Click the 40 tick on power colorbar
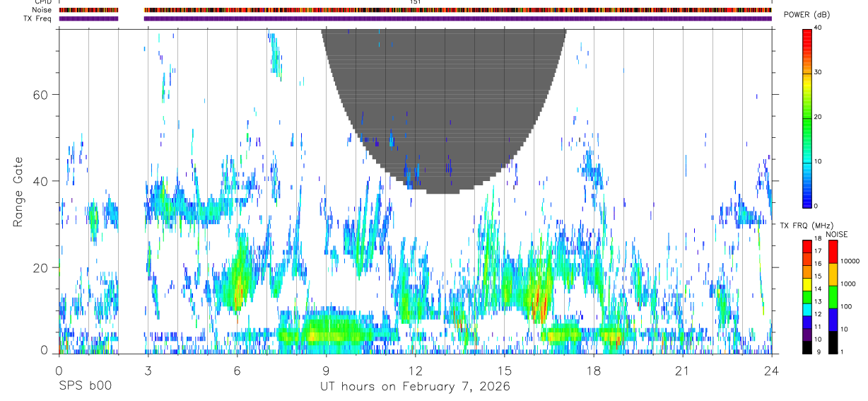This screenshot has height=401, width=868. point(818,28)
